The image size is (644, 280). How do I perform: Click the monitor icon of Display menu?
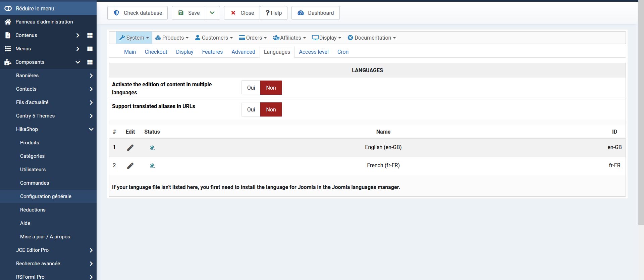[x=315, y=38]
